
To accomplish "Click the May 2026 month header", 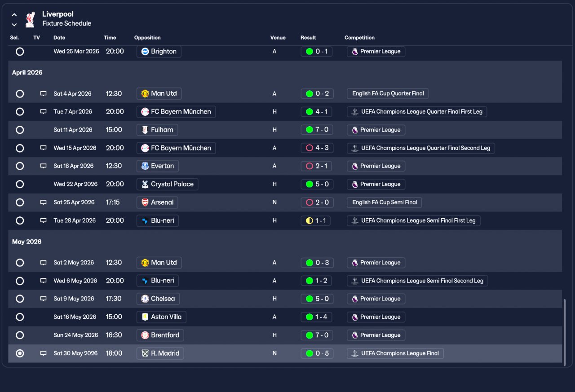I will [27, 242].
